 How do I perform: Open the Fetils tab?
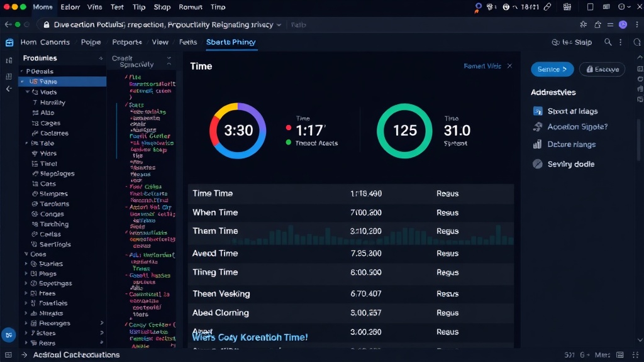coord(188,42)
